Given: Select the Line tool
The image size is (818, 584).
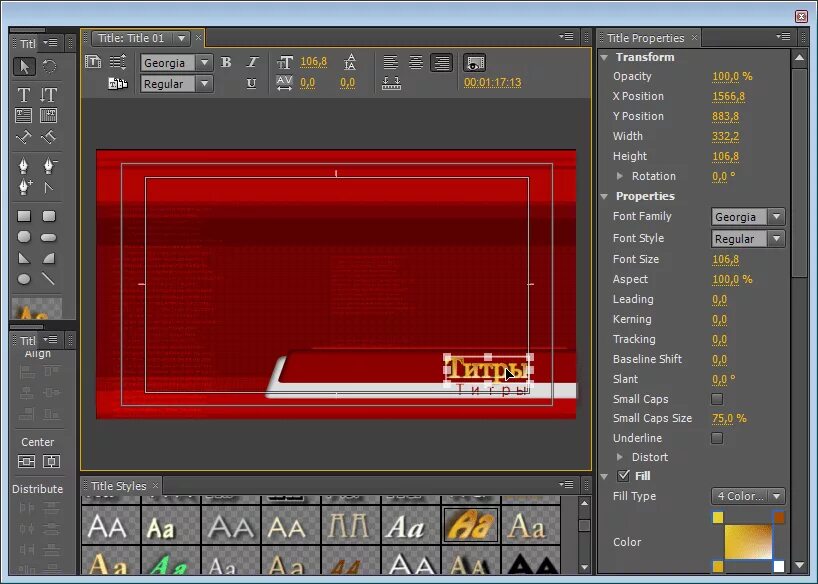Looking at the screenshot, I should pos(48,279).
